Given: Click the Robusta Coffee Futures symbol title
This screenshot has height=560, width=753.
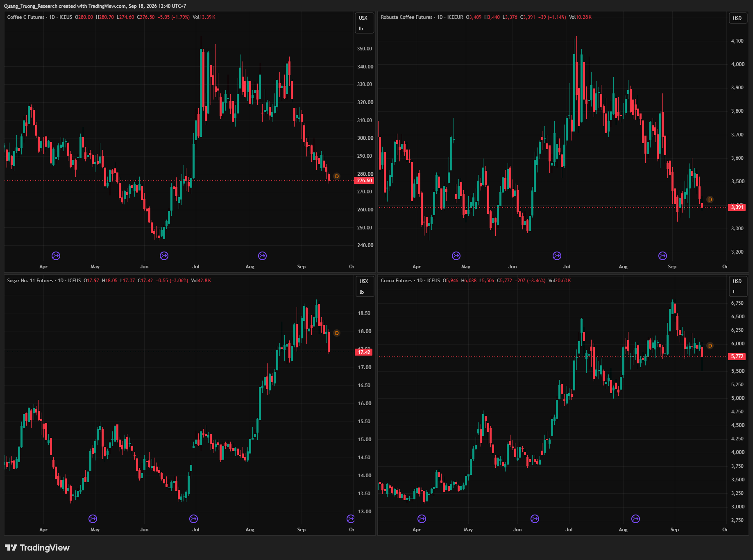Looking at the screenshot, I should click(406, 17).
